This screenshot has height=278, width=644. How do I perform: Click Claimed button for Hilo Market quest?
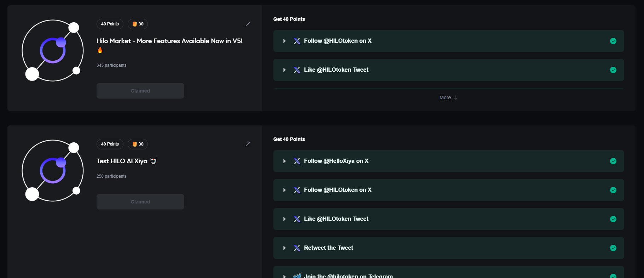(x=140, y=91)
